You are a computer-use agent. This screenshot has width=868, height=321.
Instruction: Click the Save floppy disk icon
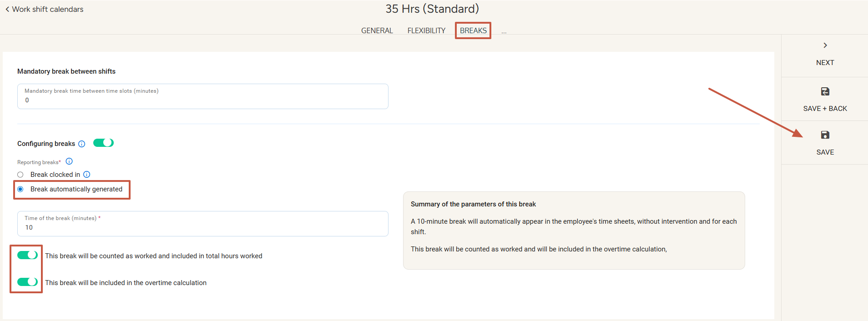(x=825, y=135)
